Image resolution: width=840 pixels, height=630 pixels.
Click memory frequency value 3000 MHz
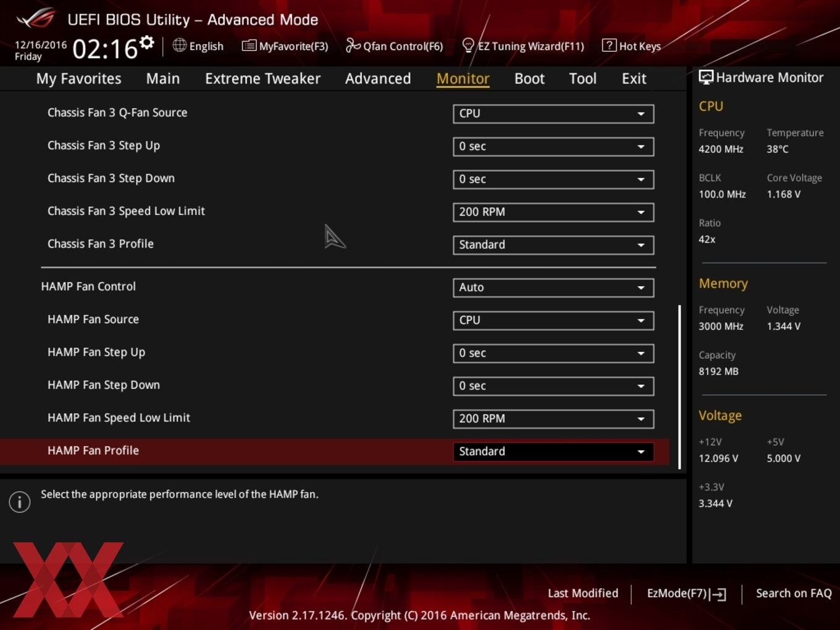click(x=721, y=326)
